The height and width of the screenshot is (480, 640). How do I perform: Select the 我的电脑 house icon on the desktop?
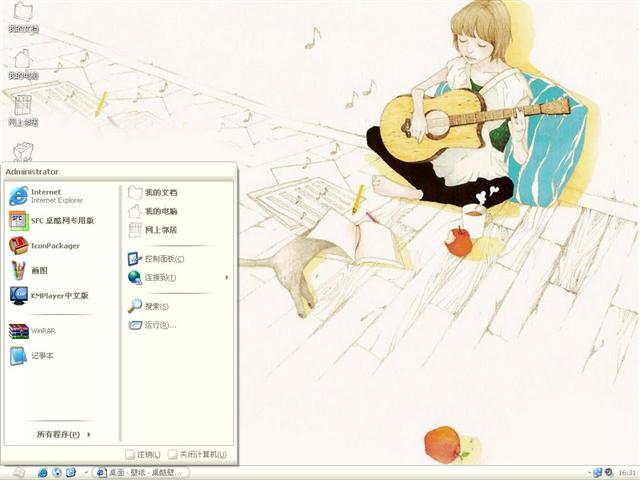click(23, 64)
